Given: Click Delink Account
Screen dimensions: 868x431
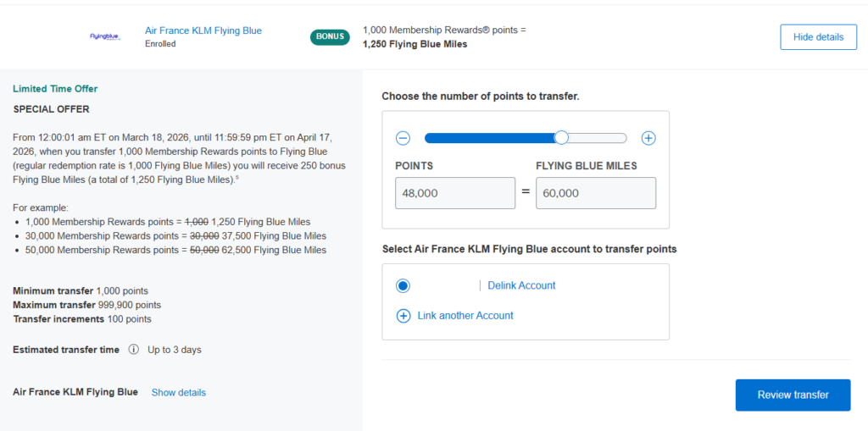Looking at the screenshot, I should pos(521,285).
